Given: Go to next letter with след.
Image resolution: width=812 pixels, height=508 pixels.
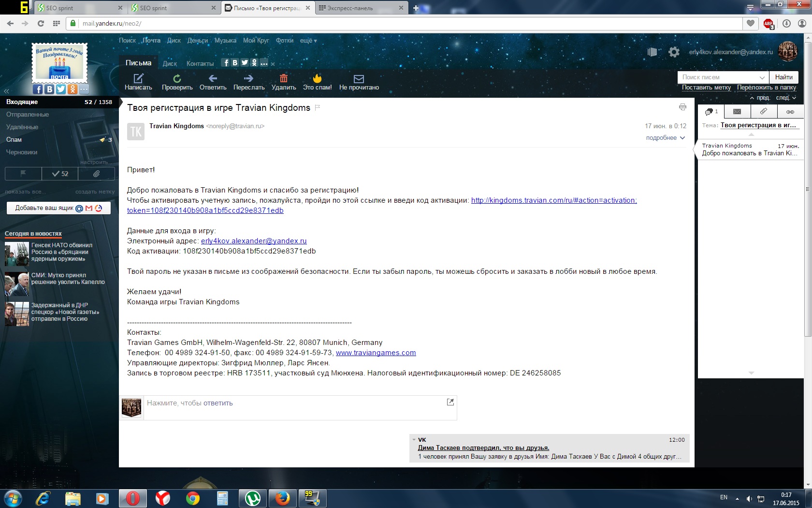Looking at the screenshot, I should (786, 98).
